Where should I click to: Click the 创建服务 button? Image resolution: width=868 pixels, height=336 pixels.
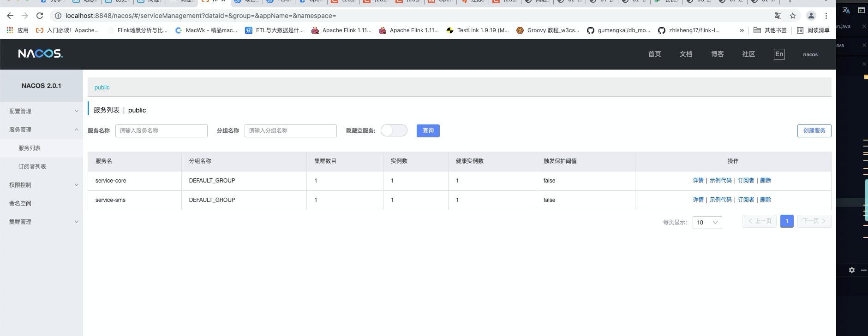814,131
